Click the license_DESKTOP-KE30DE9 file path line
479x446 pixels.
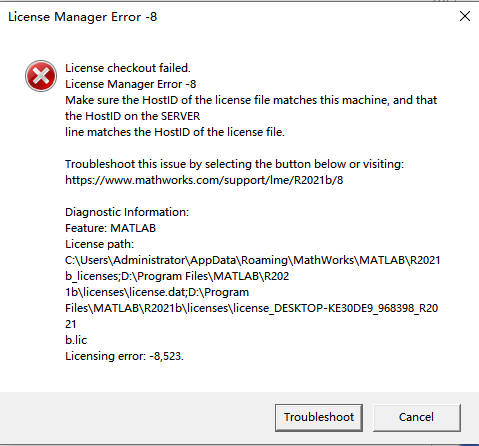click(252, 308)
